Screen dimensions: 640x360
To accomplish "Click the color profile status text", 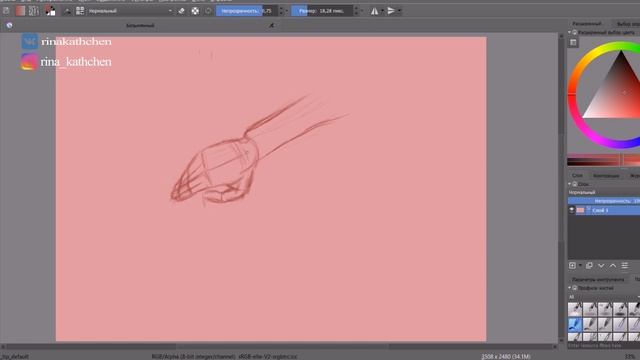I will (224, 357).
